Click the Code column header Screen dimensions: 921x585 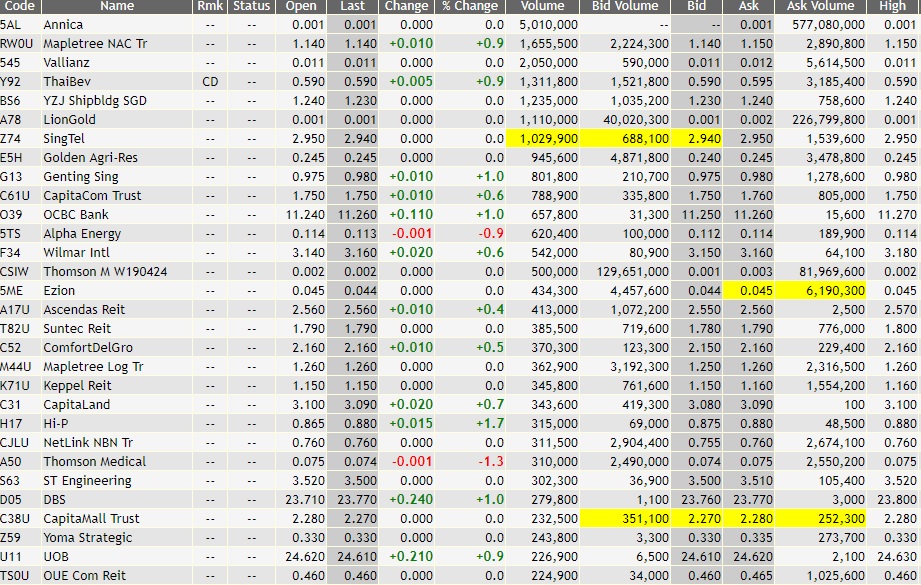pyautogui.click(x=21, y=6)
